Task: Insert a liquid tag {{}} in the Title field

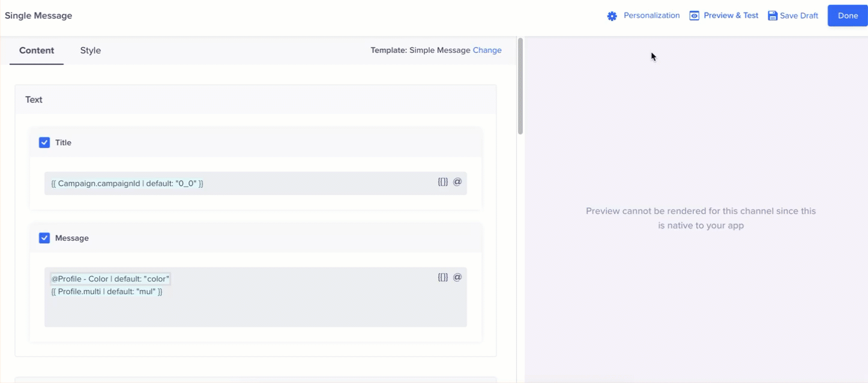Action: [443, 181]
